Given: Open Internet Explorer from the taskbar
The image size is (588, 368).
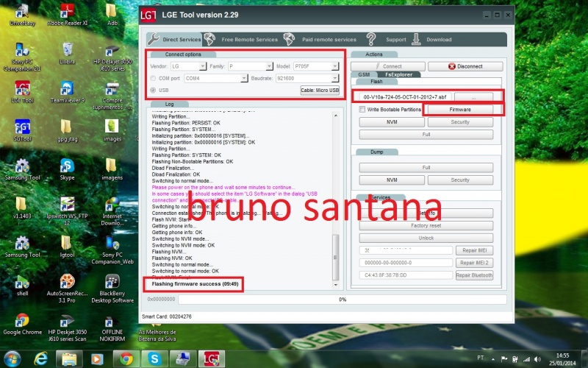Looking at the screenshot, I should click(x=40, y=359).
